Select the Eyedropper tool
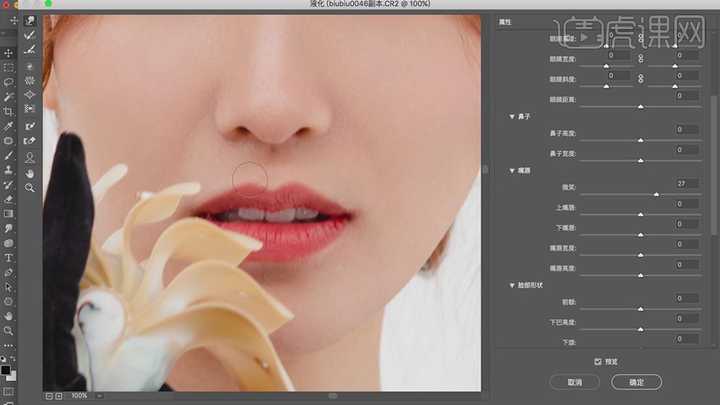The image size is (720, 405). (x=8, y=126)
